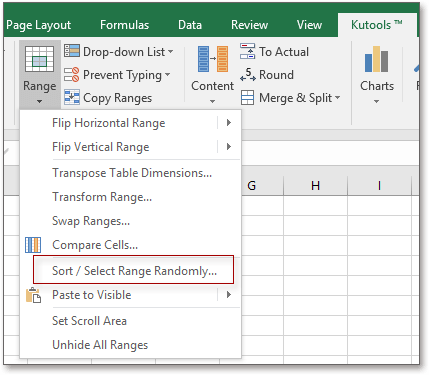Screen dimensions: 429x375
Task: Switch to the Page Layout tab
Action: tap(38, 25)
